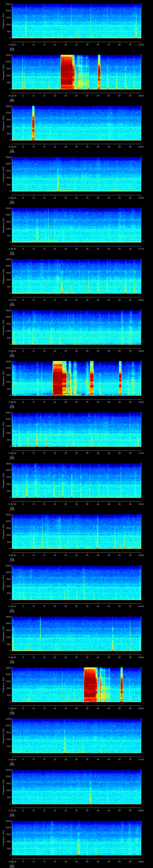Click the 39:00 end-time axis label
The height and width of the screenshot is (868, 153).
[x=141, y=861]
